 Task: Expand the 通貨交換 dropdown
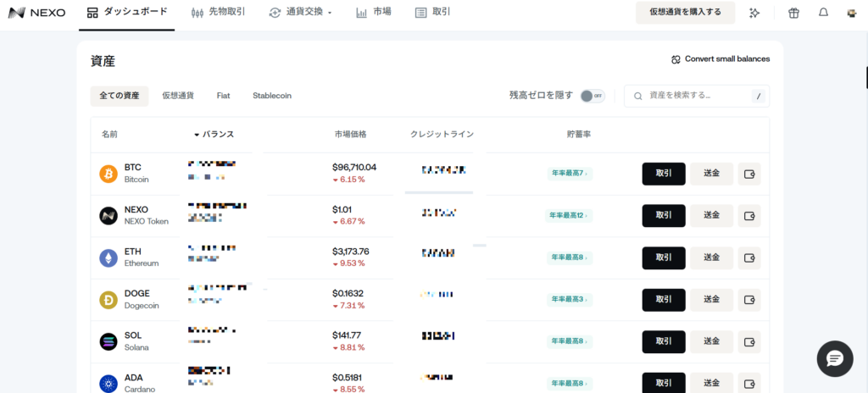point(301,12)
